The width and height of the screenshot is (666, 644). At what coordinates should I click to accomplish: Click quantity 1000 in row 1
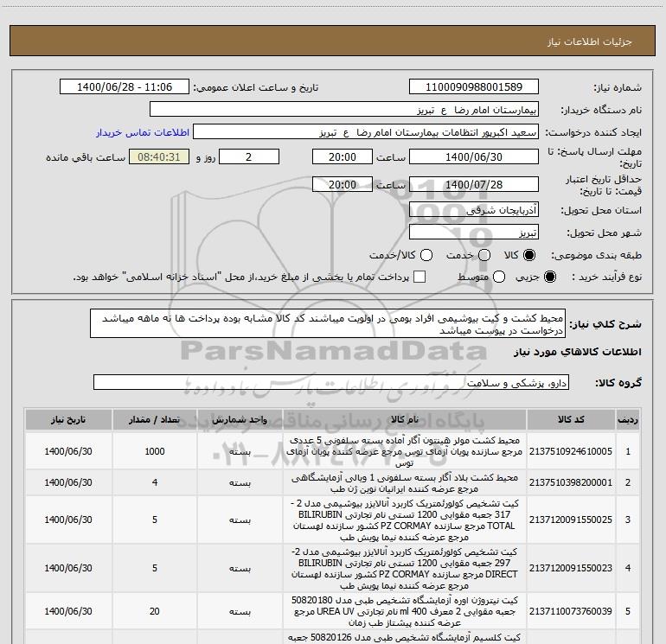coord(155,451)
